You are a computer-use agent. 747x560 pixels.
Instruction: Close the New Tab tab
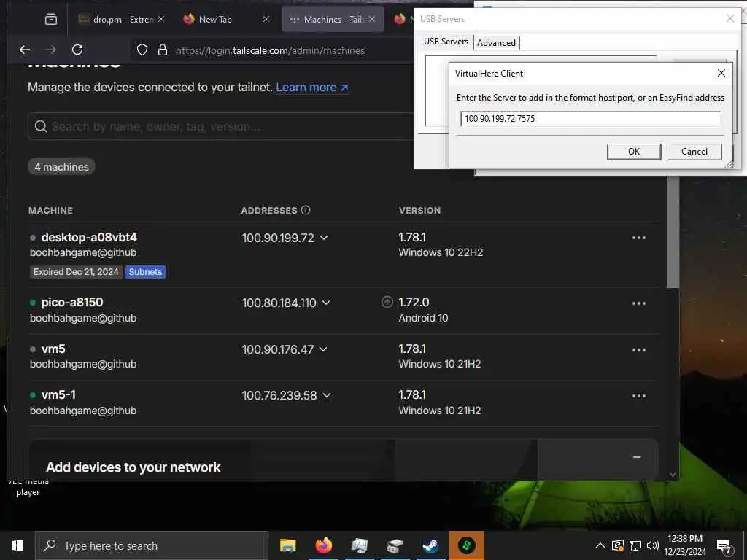[x=266, y=19]
